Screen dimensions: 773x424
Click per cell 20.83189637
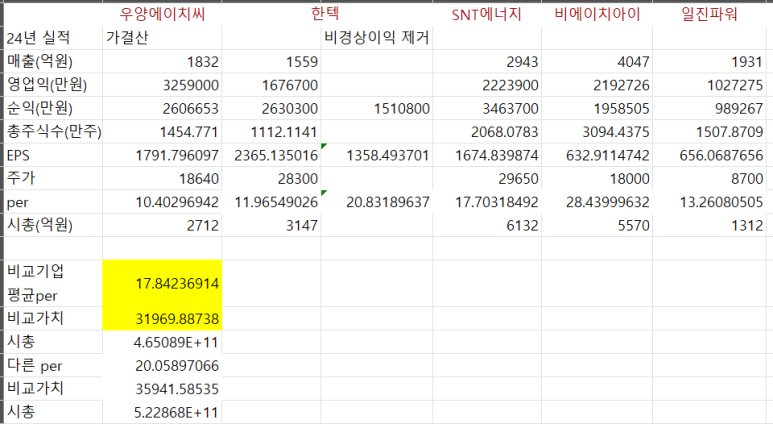[377, 202]
